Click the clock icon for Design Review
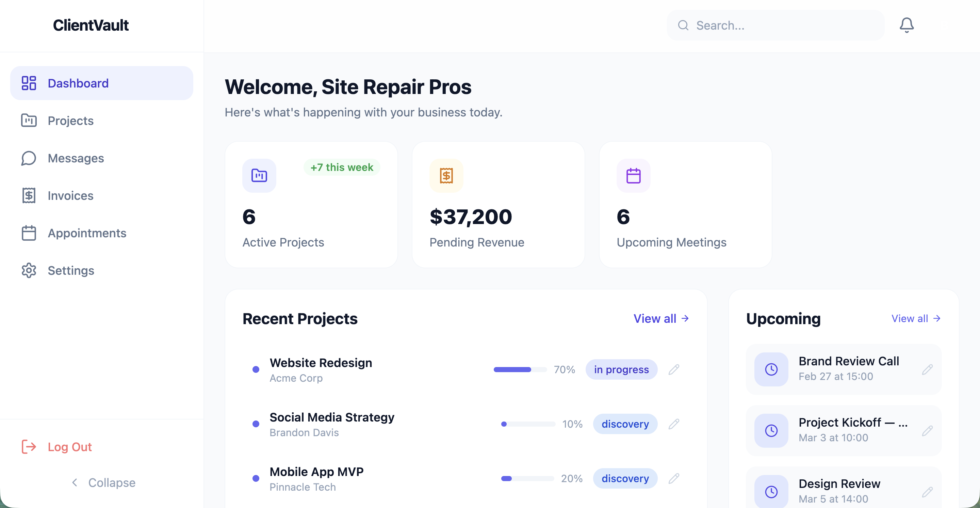 click(771, 491)
